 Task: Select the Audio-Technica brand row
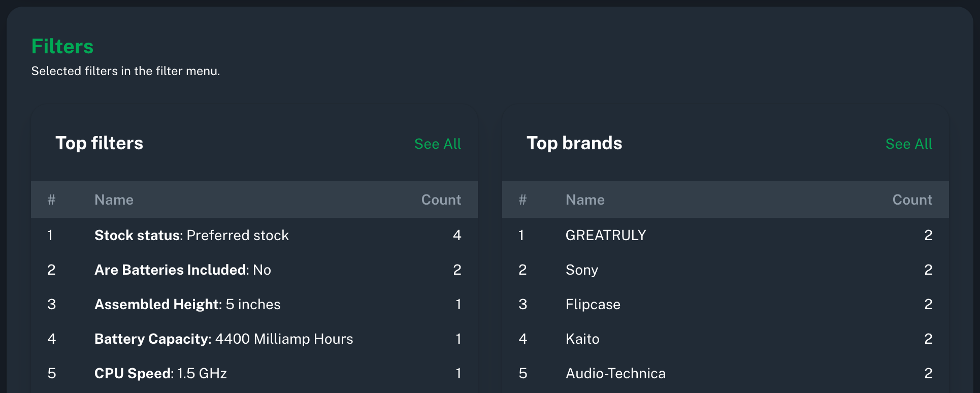point(615,374)
